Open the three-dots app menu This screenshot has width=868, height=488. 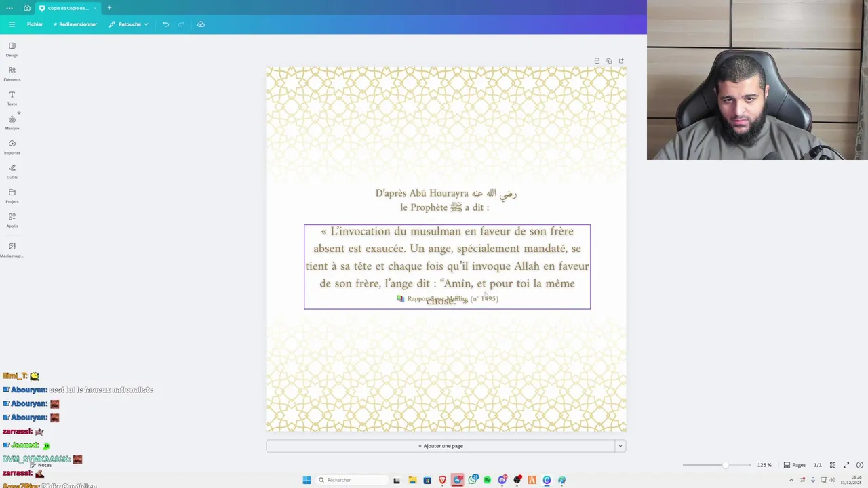(x=9, y=8)
